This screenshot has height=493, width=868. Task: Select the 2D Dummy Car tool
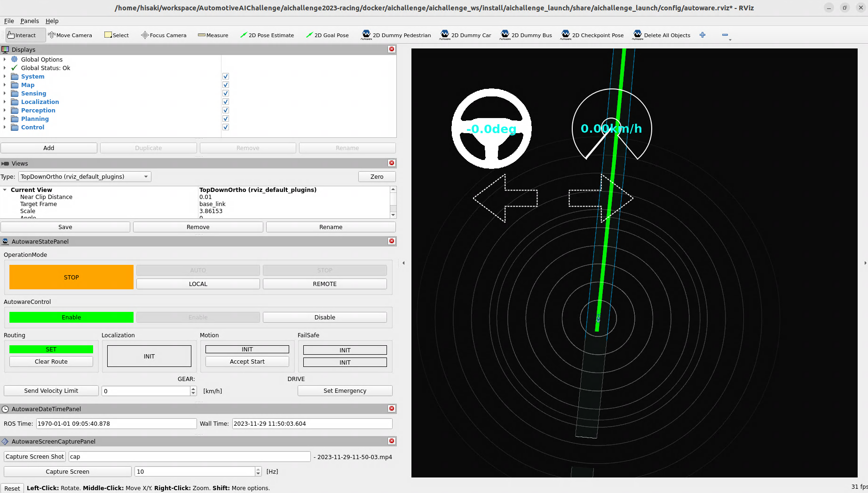[466, 35]
